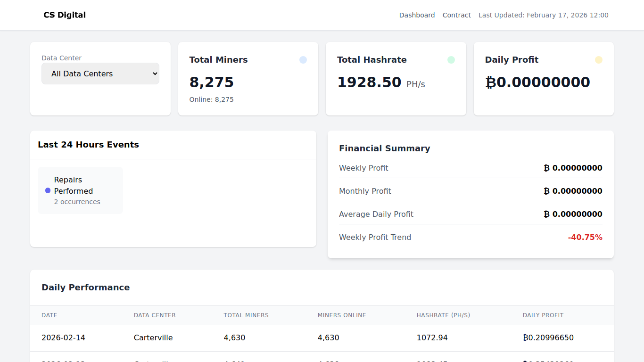This screenshot has height=362, width=644.
Task: Click the Hashrate (PH/S) column header
Action: [444, 315]
